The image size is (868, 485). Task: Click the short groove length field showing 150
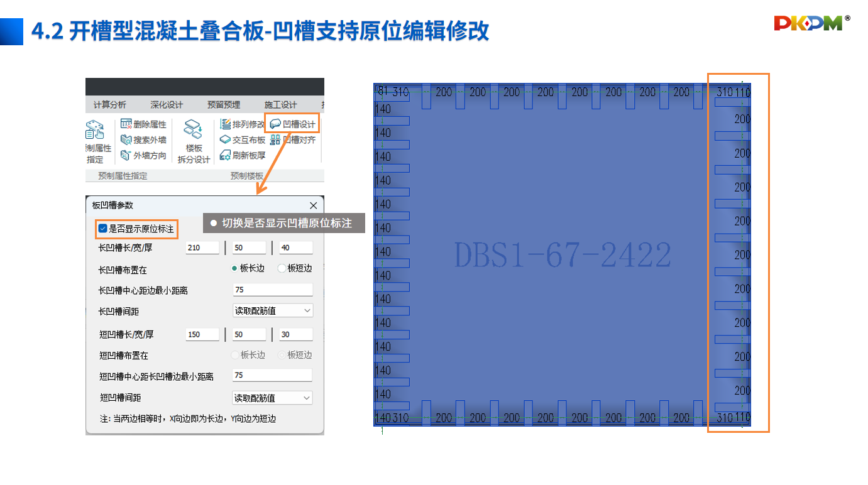click(203, 334)
